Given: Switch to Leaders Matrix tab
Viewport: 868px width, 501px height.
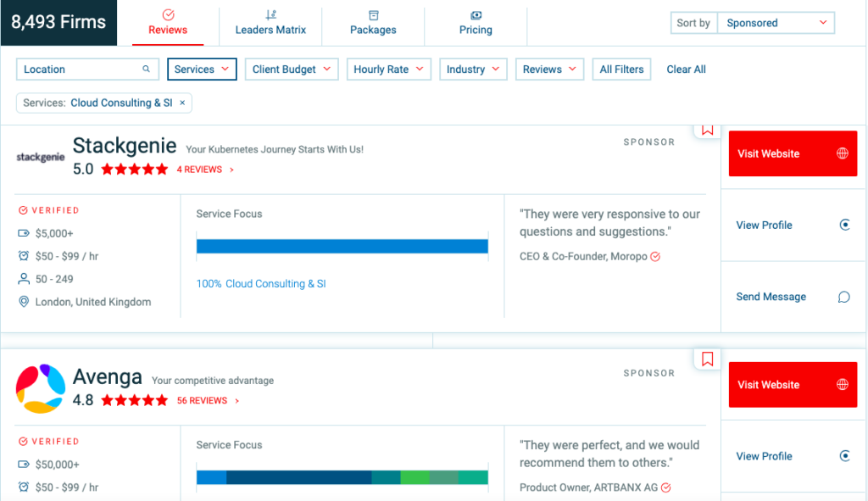Looking at the screenshot, I should [x=270, y=23].
